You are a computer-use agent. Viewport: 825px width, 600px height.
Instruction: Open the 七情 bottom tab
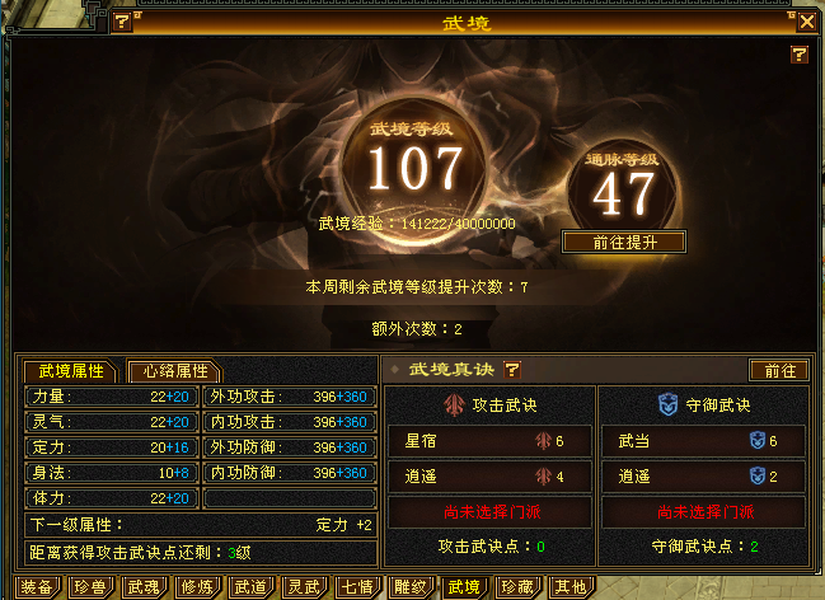click(x=357, y=587)
